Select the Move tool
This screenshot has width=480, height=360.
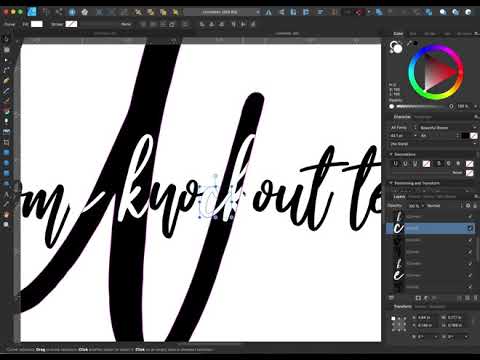pyautogui.click(x=6, y=39)
